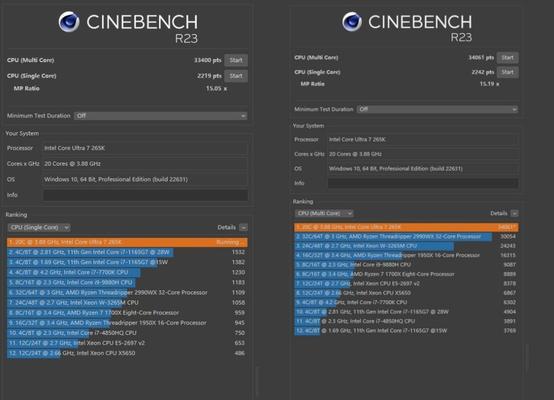This screenshot has width=554, height=400.
Task: Select i9-9880H row scoring 9087
Action: pyautogui.click(x=406, y=265)
